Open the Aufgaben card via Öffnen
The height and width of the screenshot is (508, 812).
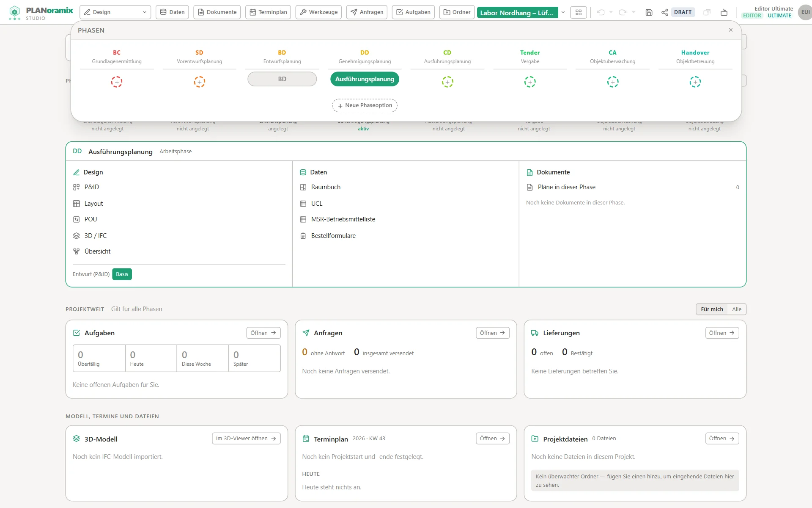(x=263, y=333)
